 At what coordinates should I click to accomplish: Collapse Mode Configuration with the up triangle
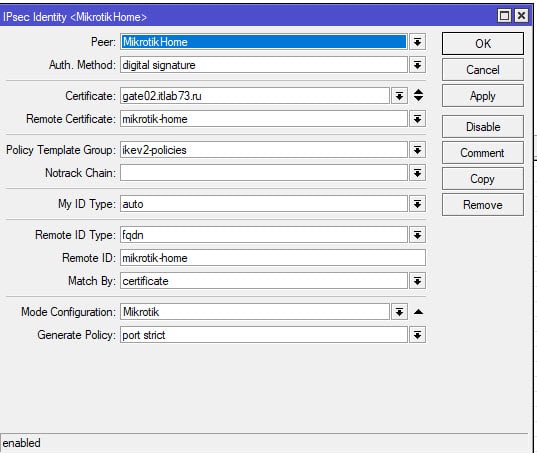tap(418, 312)
